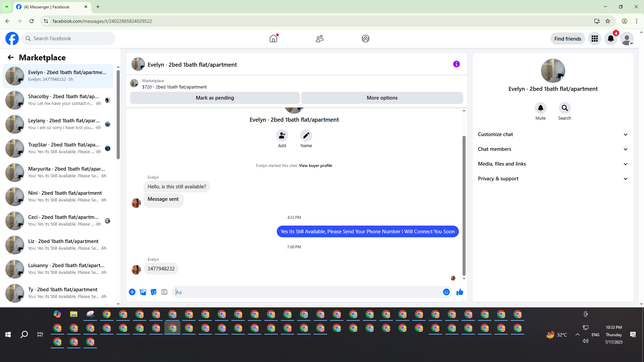Open the TrapStar conversation

click(58, 148)
